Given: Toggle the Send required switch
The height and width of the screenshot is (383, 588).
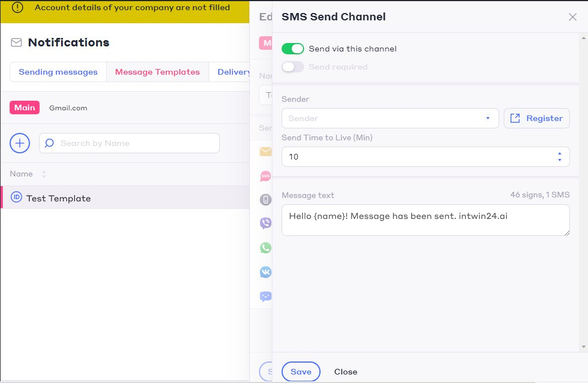Looking at the screenshot, I should pyautogui.click(x=293, y=67).
